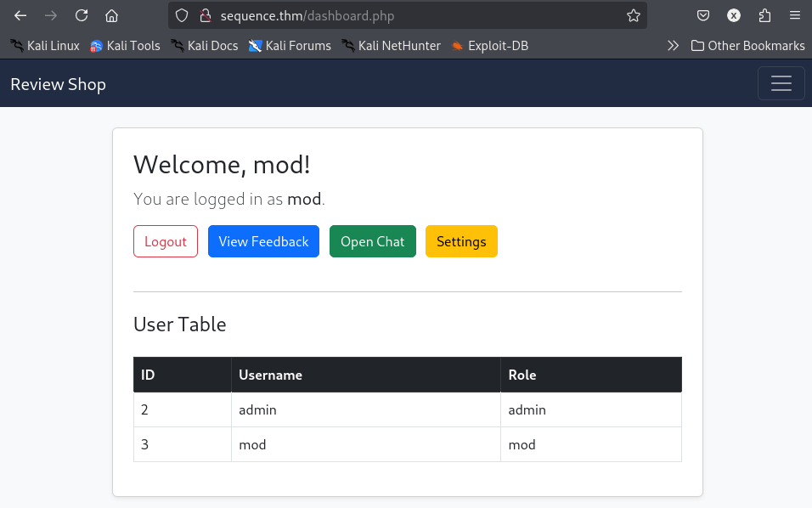Expand the navbar hamburger menu
Screen dimensions: 812x508
pos(781,83)
